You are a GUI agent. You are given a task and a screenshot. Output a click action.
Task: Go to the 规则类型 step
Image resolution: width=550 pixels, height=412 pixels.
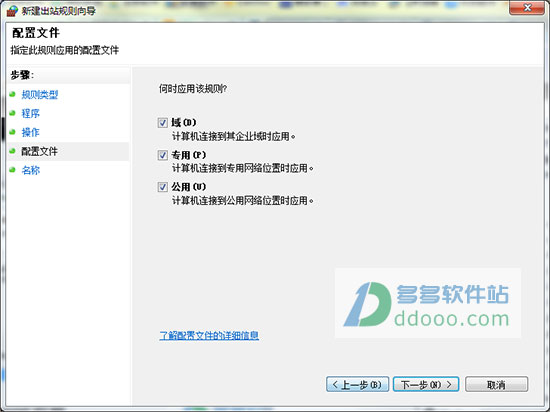point(40,94)
